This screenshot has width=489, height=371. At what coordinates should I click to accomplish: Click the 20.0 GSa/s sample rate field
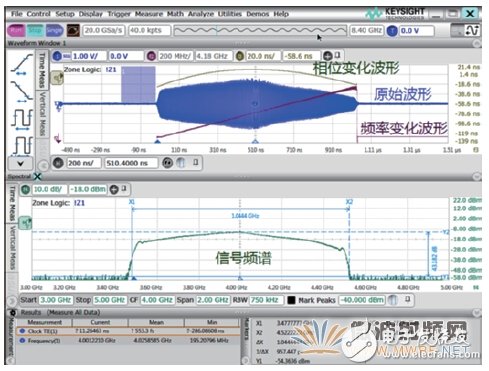coord(103,30)
